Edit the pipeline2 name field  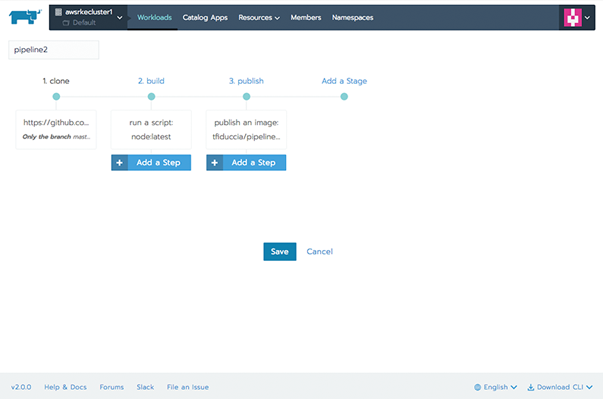click(x=53, y=50)
